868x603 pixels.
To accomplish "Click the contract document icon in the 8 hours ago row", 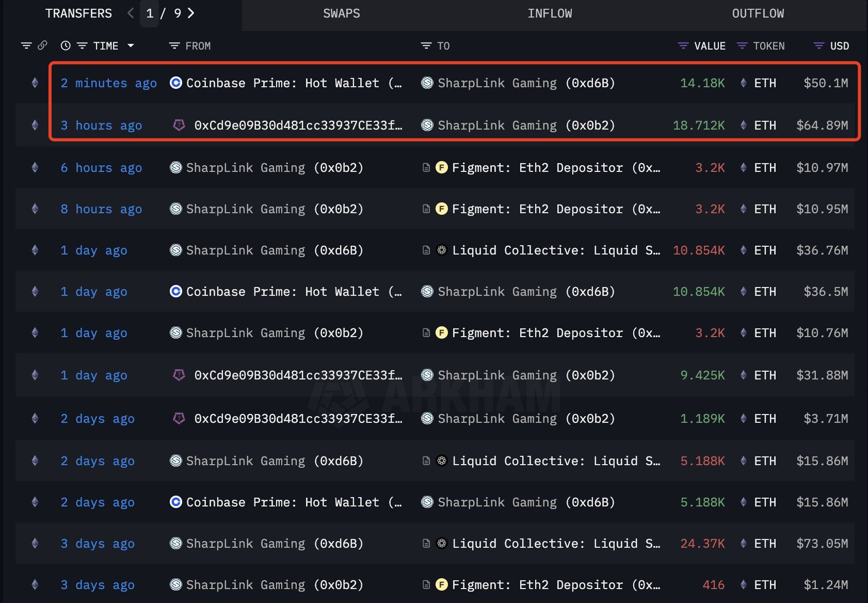I will 426,209.
